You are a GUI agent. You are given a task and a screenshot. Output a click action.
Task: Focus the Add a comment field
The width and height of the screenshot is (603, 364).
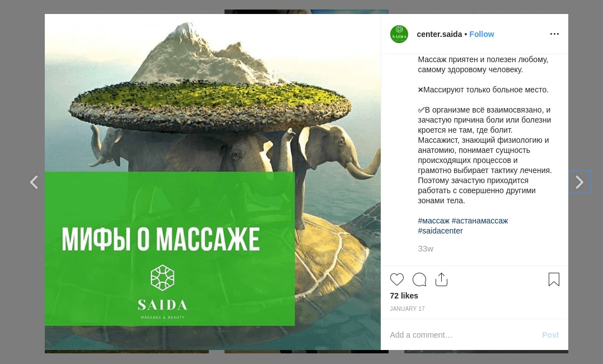pyautogui.click(x=461, y=335)
